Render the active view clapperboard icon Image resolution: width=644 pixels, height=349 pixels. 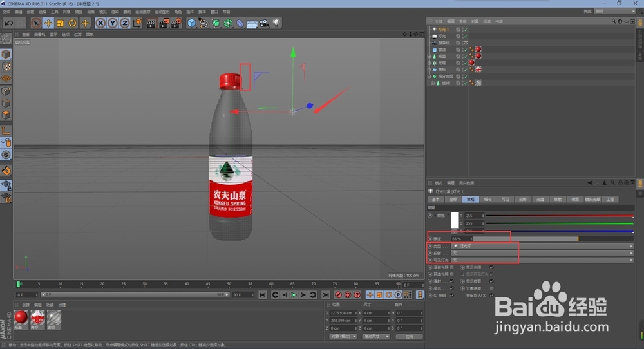point(151,23)
